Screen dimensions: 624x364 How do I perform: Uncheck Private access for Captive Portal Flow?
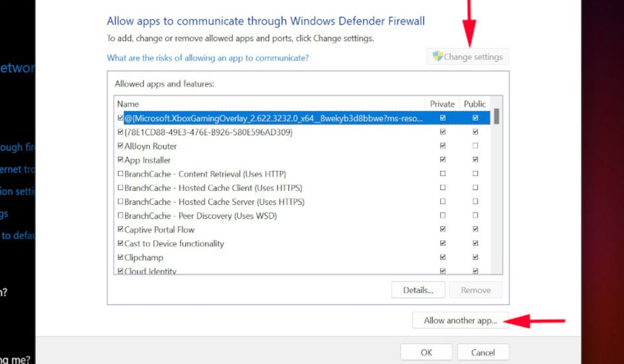coord(443,229)
